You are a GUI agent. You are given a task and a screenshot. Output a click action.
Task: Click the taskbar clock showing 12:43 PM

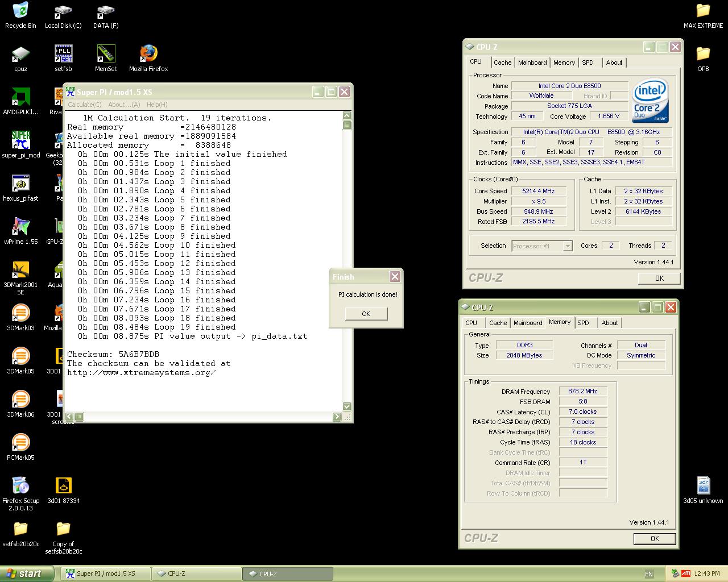707,573
